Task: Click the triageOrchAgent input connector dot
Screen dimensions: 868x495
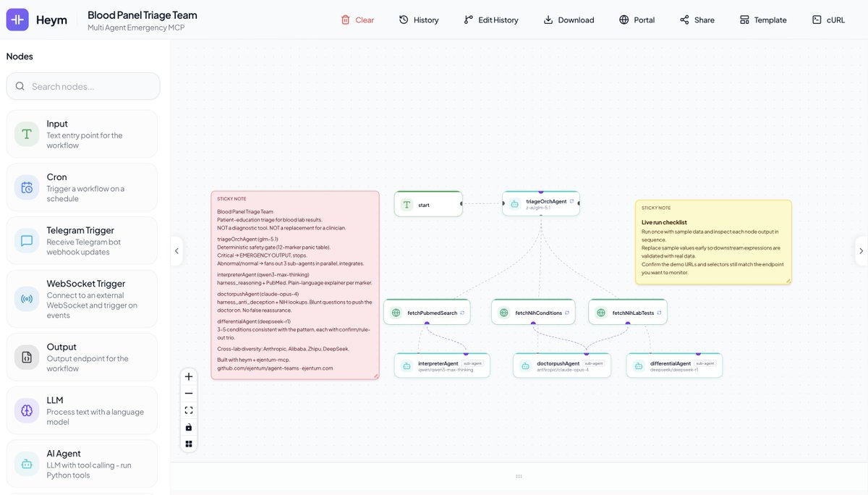Action: click(503, 203)
